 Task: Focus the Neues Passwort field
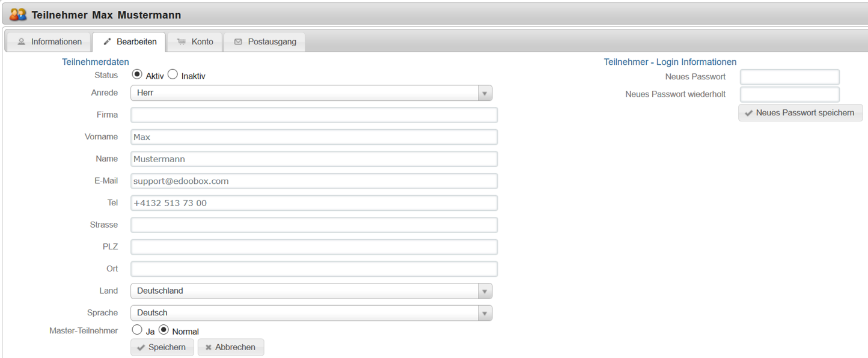pos(789,77)
